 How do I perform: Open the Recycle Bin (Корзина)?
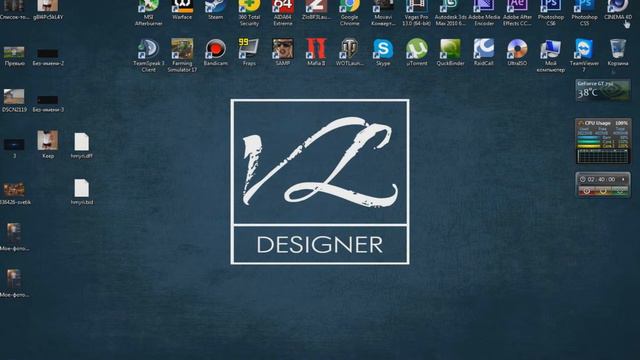pos(618,52)
